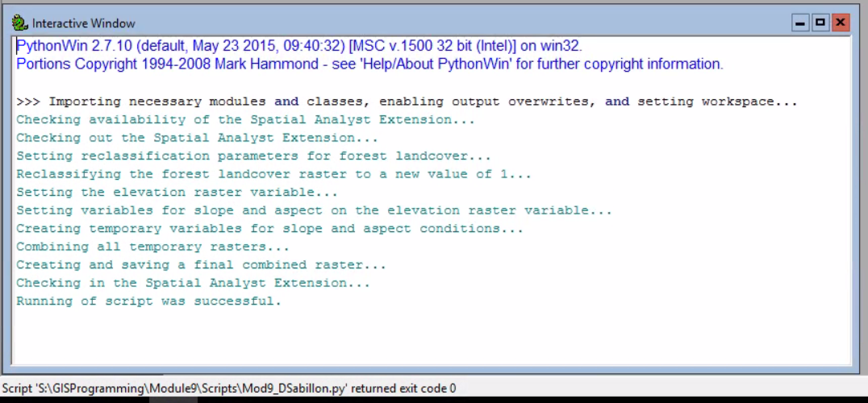The width and height of the screenshot is (868, 403).
Task: Click the PythonWin icon in Interactive Window title
Action: click(20, 23)
